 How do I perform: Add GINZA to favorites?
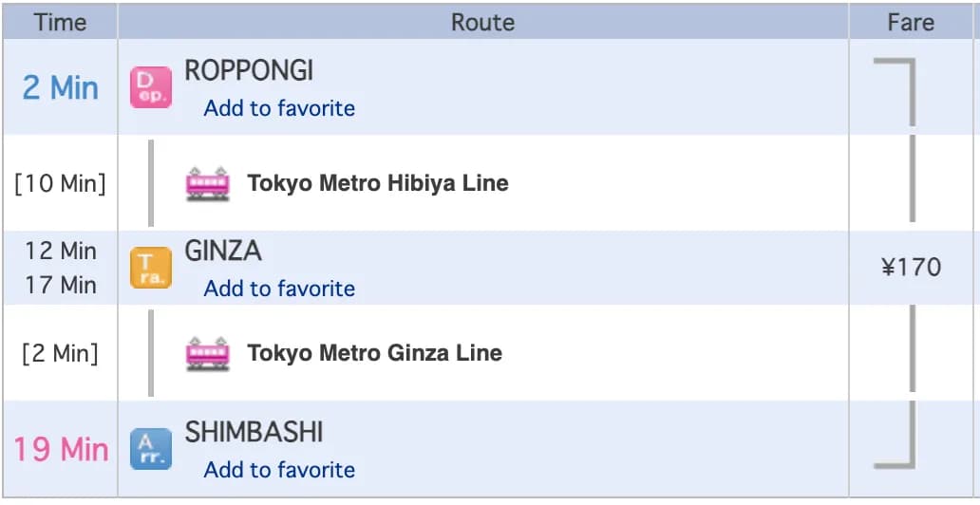pyautogui.click(x=279, y=289)
